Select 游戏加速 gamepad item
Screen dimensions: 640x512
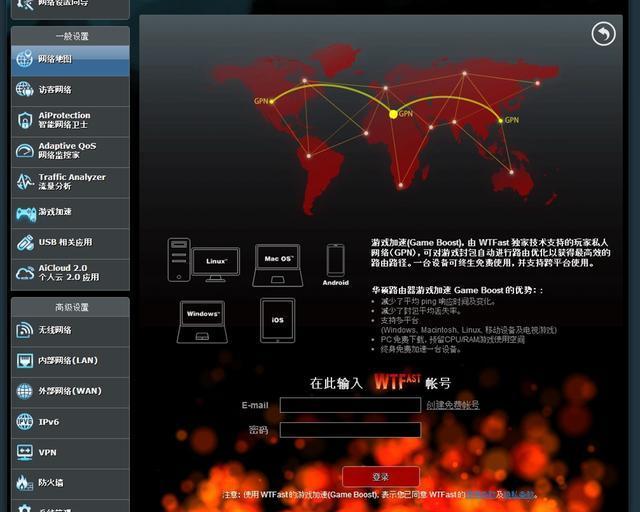coord(70,213)
